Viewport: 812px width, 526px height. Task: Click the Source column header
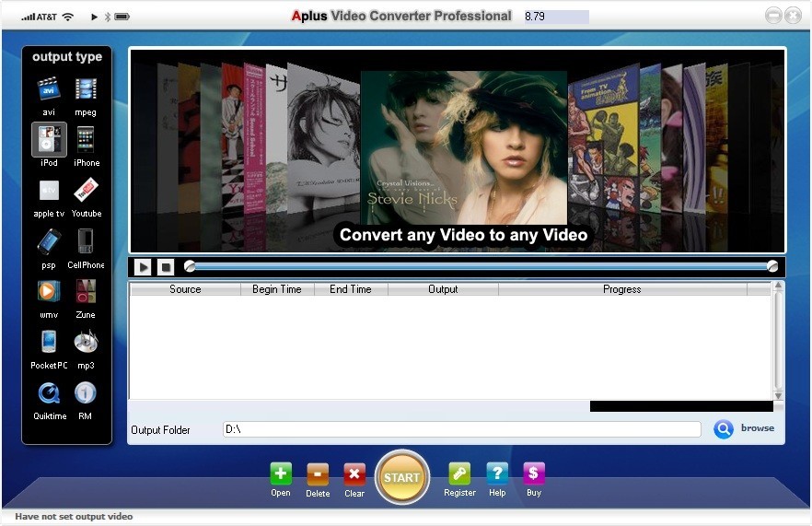click(x=185, y=289)
